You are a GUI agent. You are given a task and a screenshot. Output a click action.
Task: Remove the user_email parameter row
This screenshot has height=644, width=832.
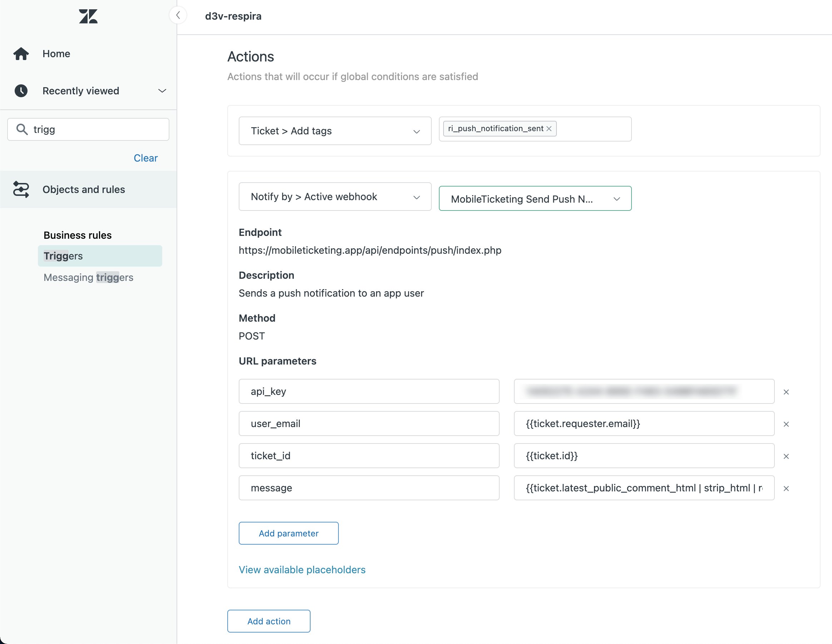[786, 424]
